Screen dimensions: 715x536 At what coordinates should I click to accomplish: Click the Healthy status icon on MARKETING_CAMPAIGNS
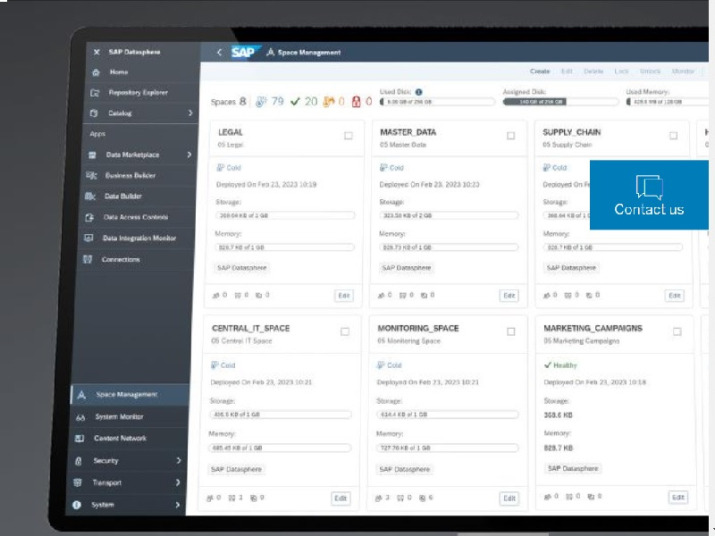tap(548, 365)
